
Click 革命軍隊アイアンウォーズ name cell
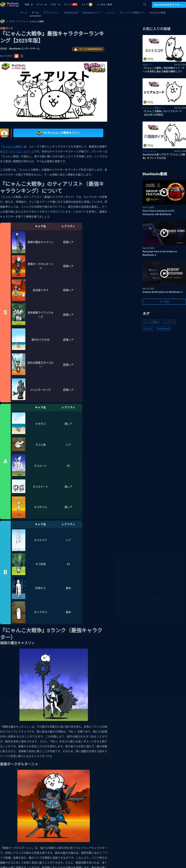click(x=41, y=315)
